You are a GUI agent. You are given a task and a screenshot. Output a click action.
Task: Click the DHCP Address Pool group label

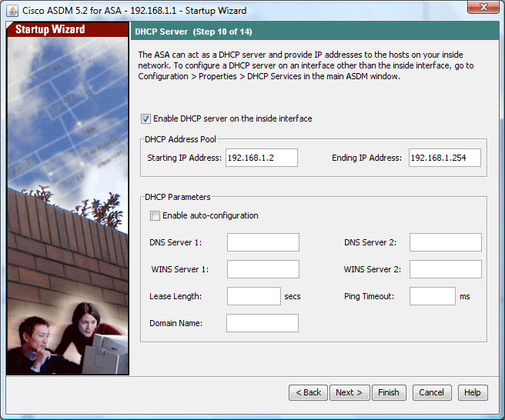[x=180, y=139]
